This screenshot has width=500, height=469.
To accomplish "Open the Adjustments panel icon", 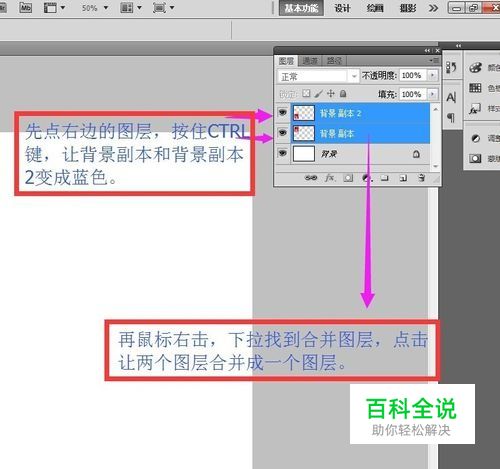I will coord(476,138).
